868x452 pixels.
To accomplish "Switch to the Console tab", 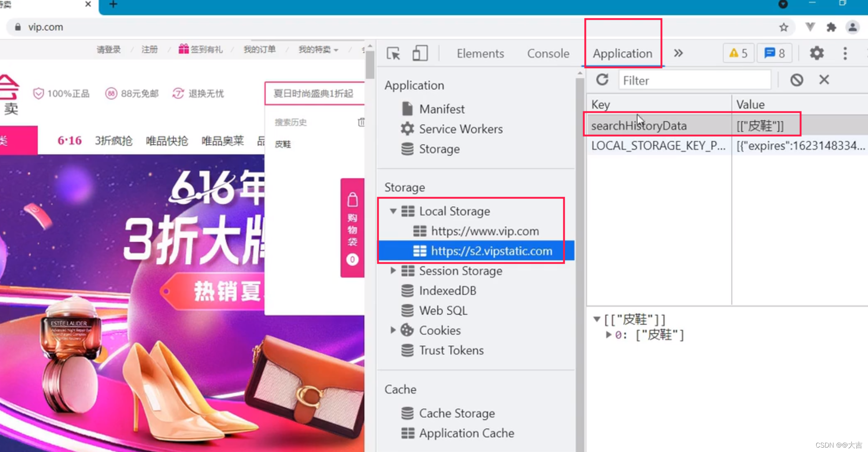I will (548, 53).
